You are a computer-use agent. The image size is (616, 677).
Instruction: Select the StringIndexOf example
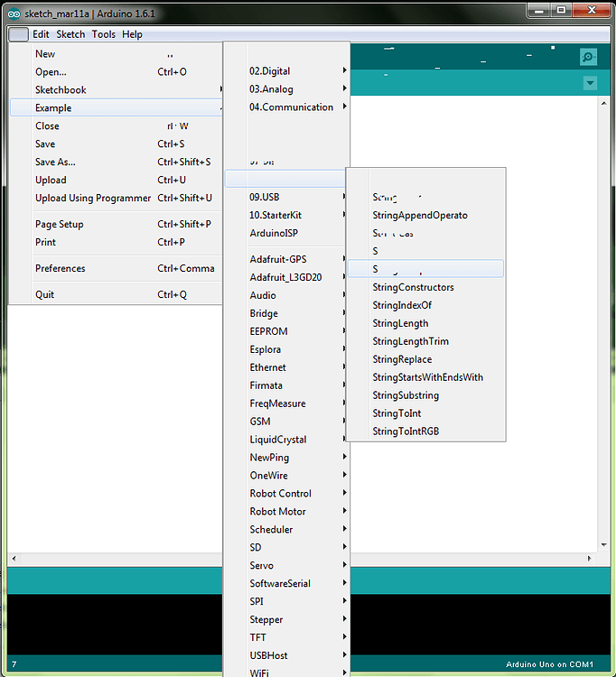[x=425, y=305]
